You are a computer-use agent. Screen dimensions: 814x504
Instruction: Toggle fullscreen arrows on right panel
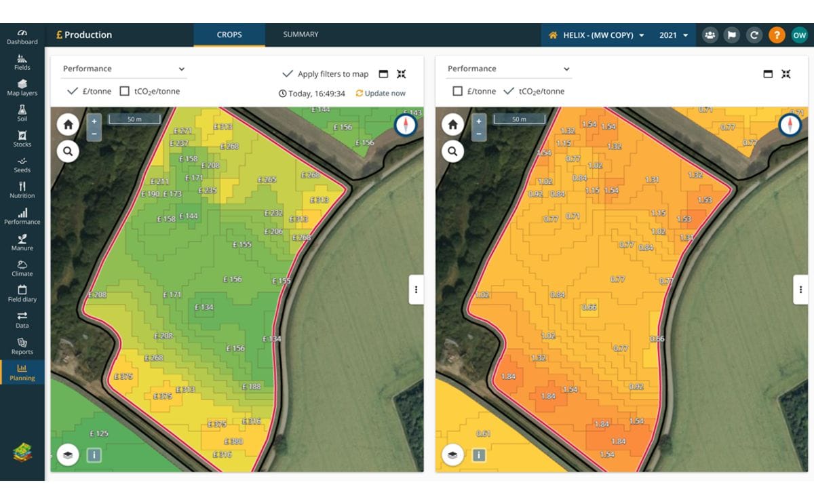(786, 74)
